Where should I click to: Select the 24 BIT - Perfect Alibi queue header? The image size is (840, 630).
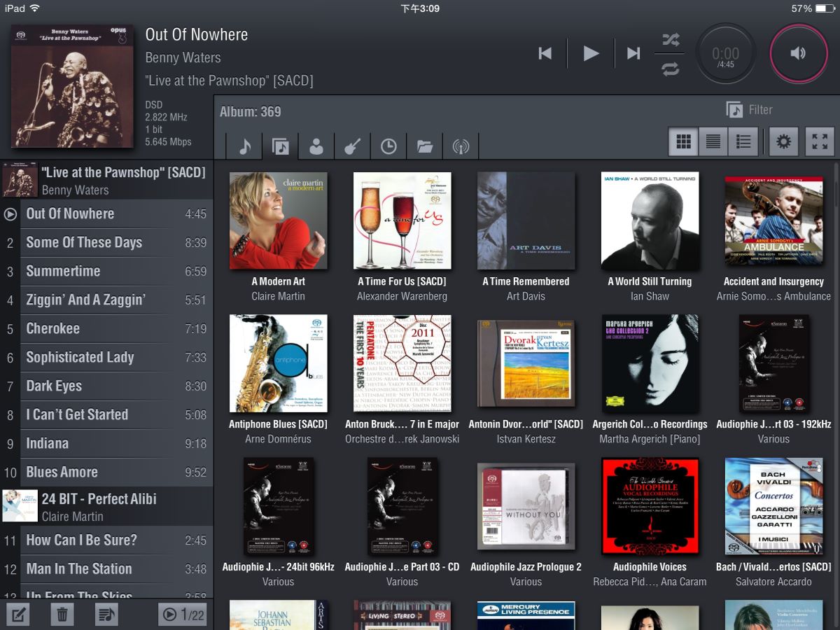[106, 506]
